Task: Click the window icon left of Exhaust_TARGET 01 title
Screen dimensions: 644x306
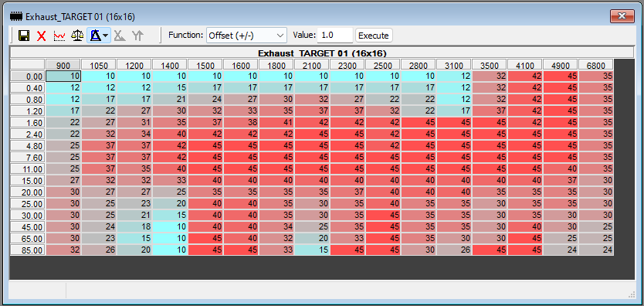Action: (16, 17)
